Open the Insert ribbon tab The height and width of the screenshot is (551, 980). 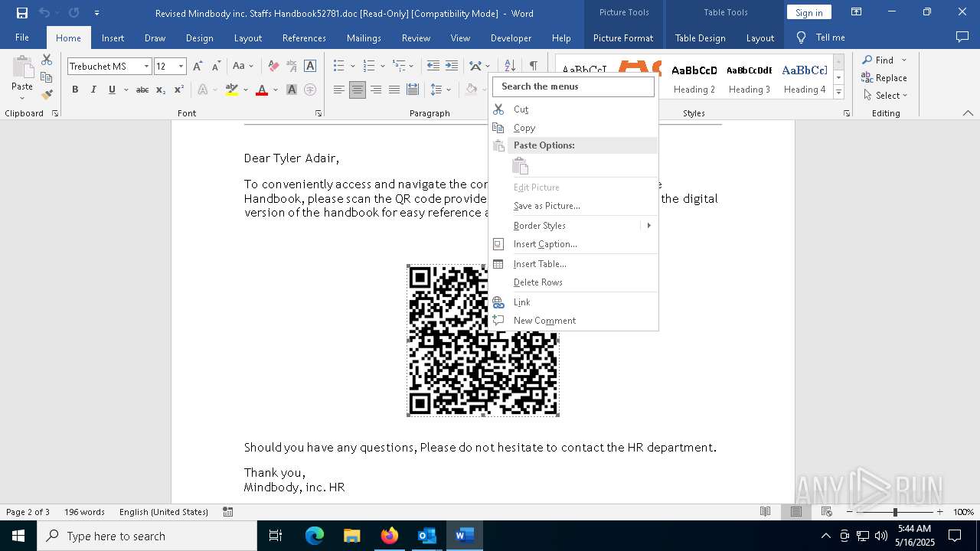[113, 37]
